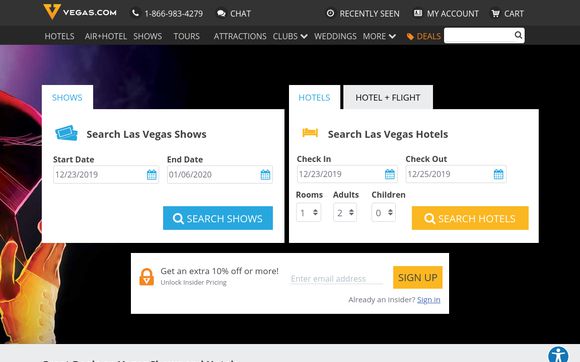Open the Check In calendar icon
Viewport: 580px width, 362px height.
point(390,174)
